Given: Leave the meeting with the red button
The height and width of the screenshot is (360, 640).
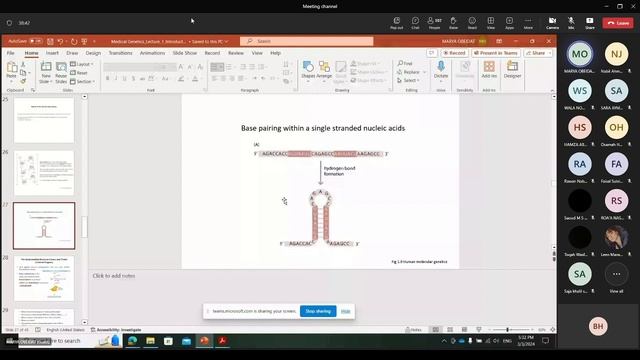Looking at the screenshot, I should click(618, 23).
